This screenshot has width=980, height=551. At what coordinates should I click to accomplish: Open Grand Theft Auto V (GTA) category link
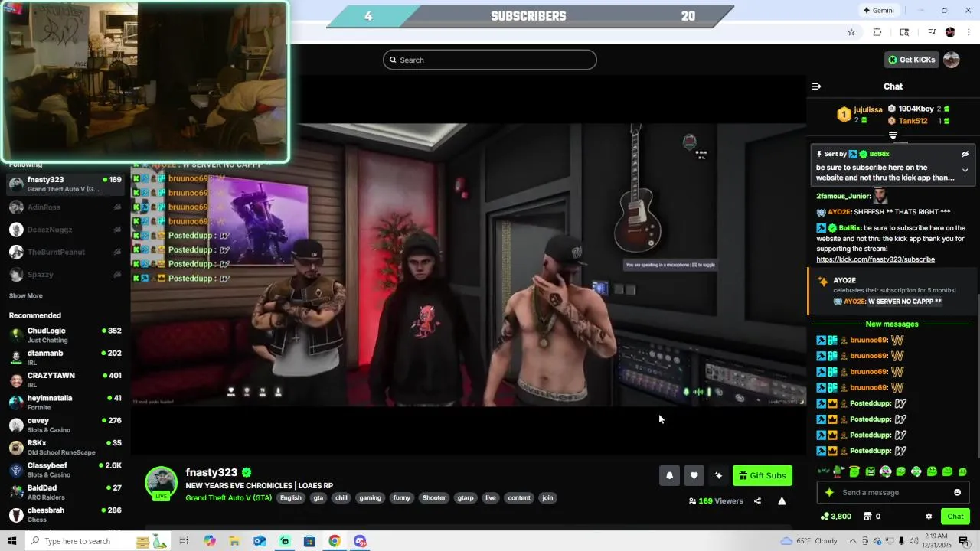tap(228, 497)
